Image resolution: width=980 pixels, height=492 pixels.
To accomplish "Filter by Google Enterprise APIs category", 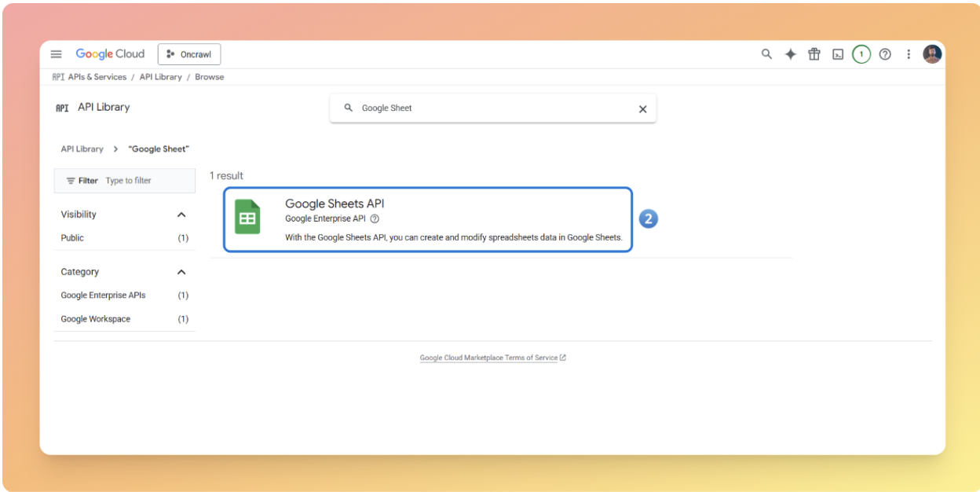I will pyautogui.click(x=103, y=295).
